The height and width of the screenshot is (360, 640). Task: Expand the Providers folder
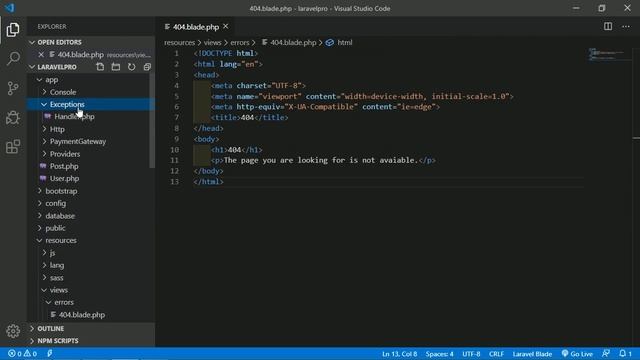click(44, 154)
